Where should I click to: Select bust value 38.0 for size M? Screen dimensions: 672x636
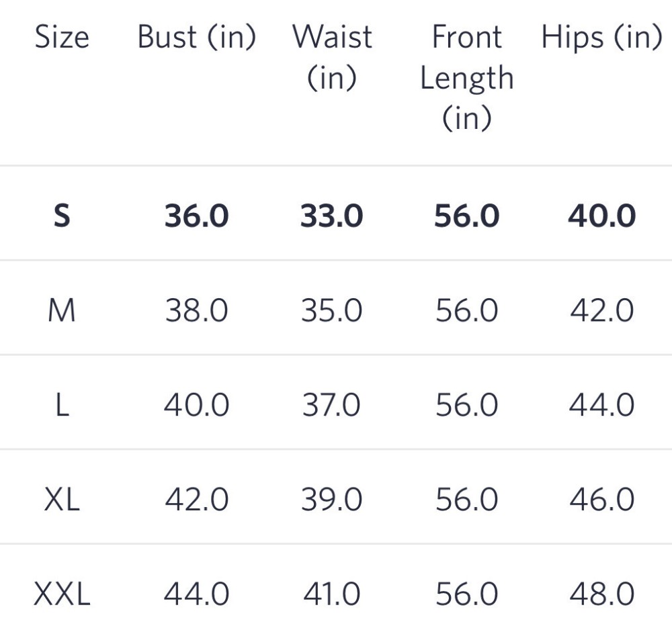[x=196, y=311]
